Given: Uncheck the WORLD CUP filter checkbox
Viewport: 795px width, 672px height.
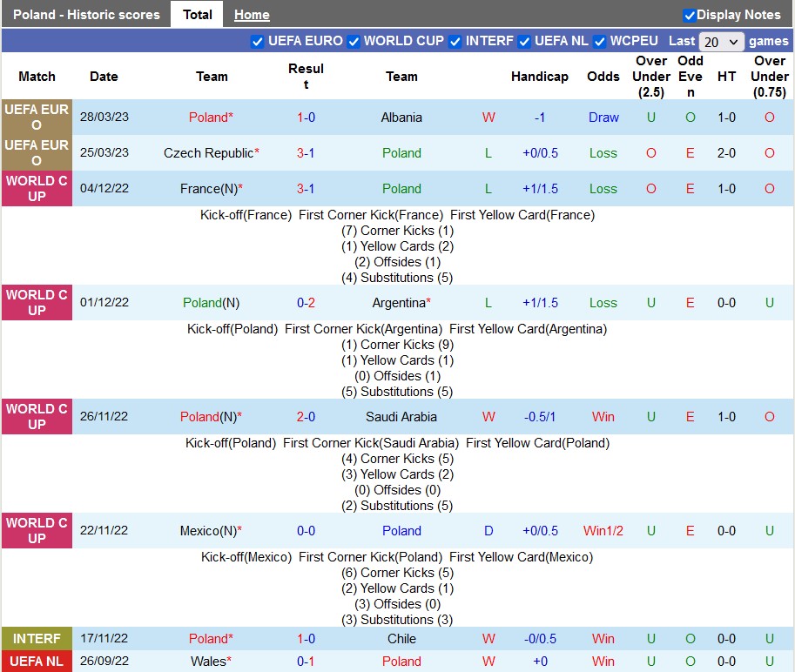Looking at the screenshot, I should [x=354, y=42].
